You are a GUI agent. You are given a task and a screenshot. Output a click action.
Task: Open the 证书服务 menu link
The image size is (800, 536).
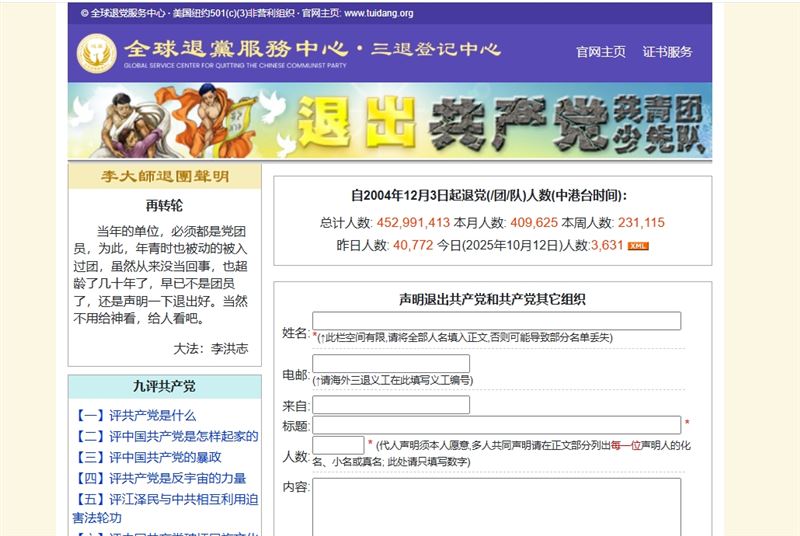[667, 52]
